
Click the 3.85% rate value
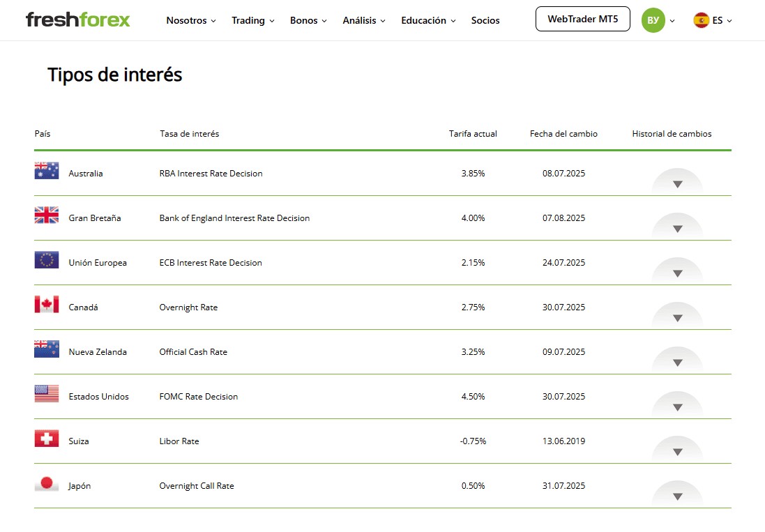(x=474, y=174)
